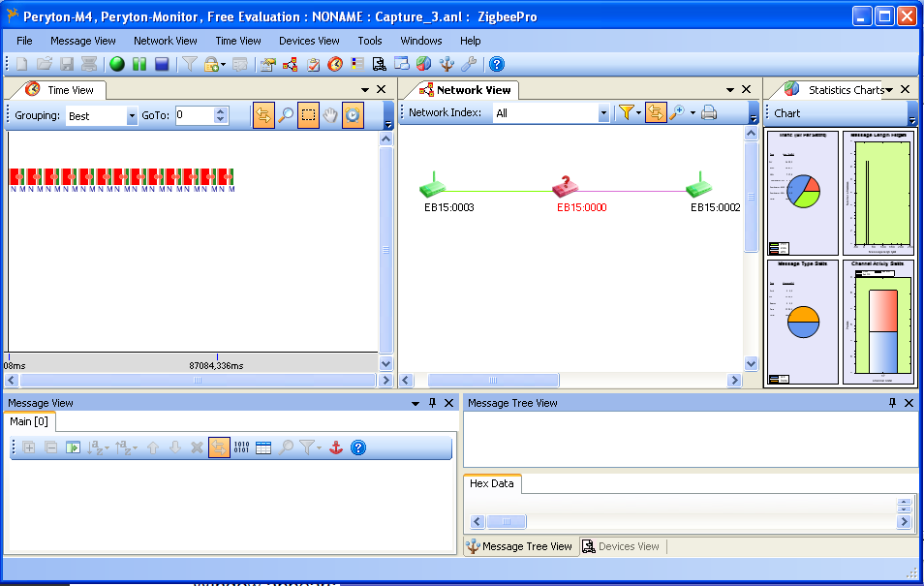Viewport: 924px width, 586px height.
Task: Open help in the Message View toolbar
Action: click(358, 447)
